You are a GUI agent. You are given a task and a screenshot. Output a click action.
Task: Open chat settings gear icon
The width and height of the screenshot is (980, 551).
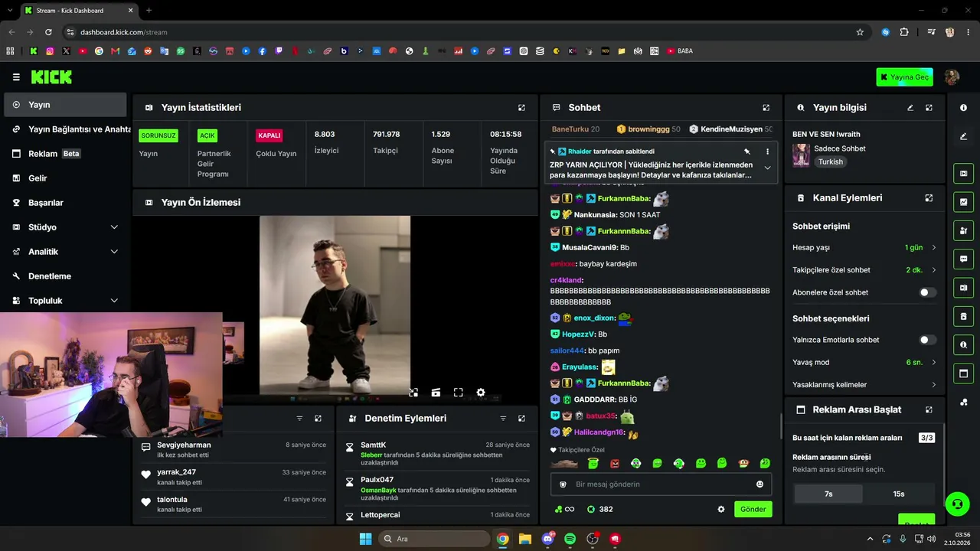click(x=720, y=509)
